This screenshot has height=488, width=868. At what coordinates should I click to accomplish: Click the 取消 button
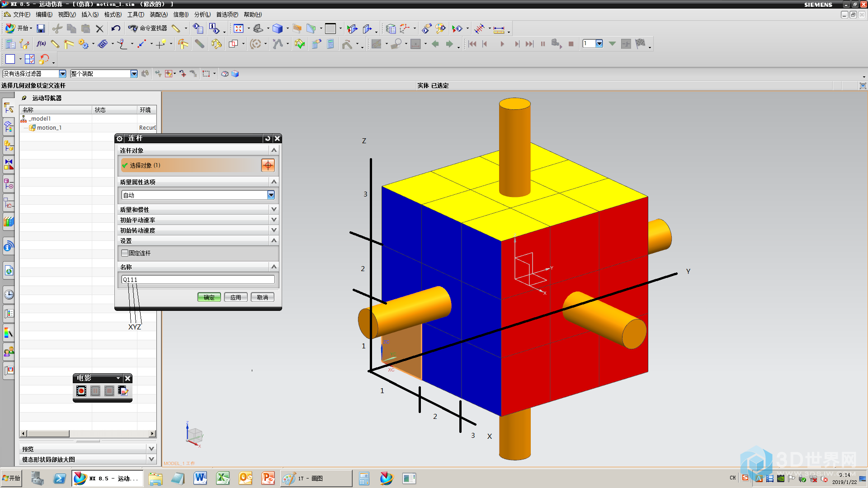pyautogui.click(x=262, y=297)
